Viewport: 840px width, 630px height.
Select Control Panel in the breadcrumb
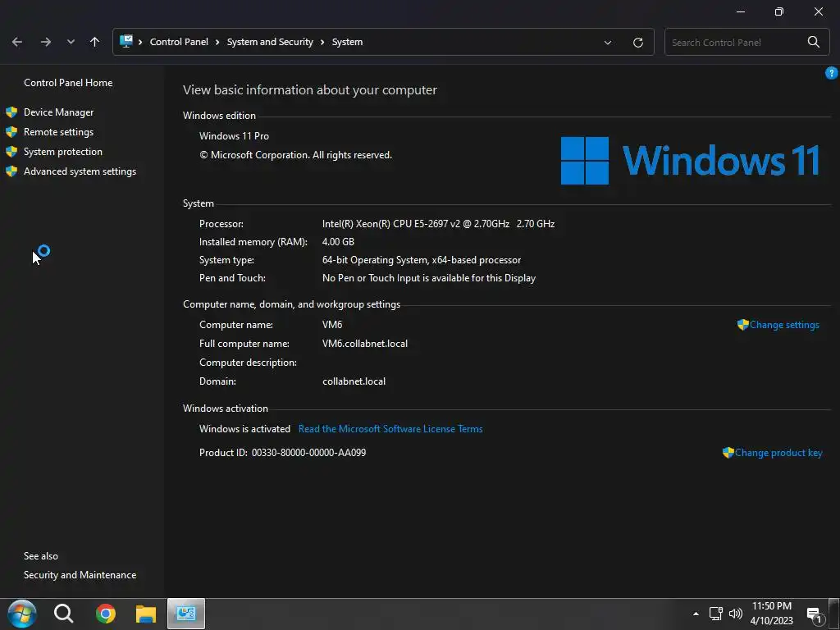(x=179, y=42)
